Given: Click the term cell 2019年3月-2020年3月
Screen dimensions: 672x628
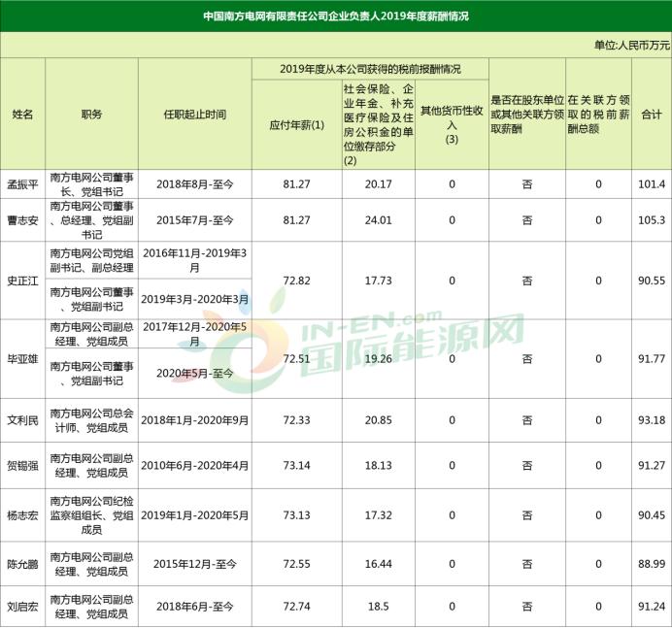Looking at the screenshot, I should coord(195,299).
